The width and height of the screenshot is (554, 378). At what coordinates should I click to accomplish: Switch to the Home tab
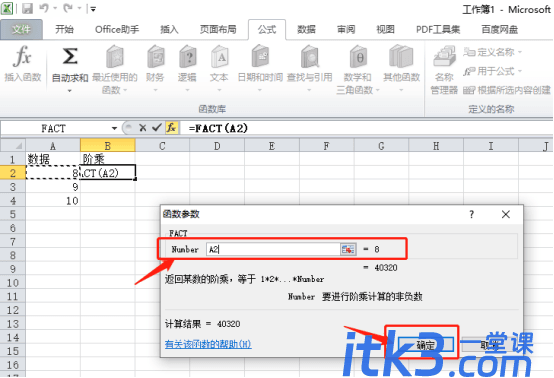tap(64, 30)
